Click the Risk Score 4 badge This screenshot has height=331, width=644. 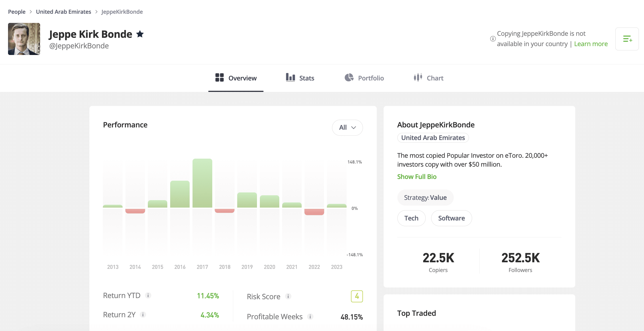pyautogui.click(x=357, y=296)
